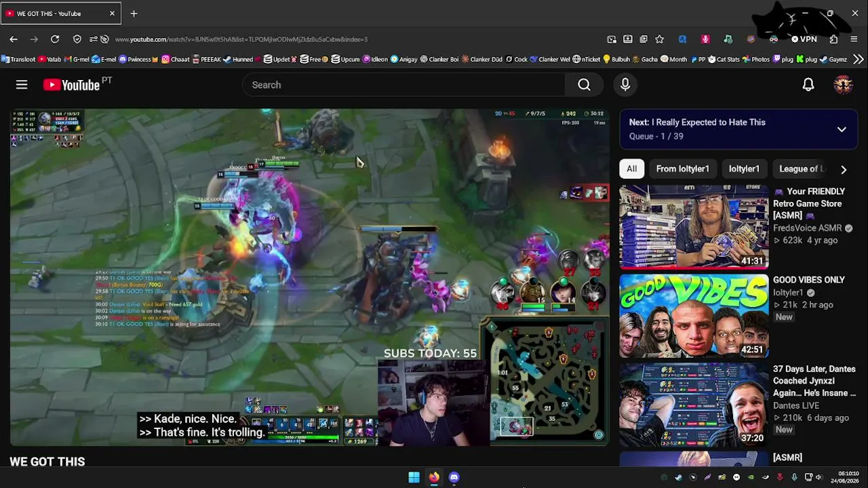Click the video player to pause playback
The image size is (868, 488).
click(x=309, y=277)
